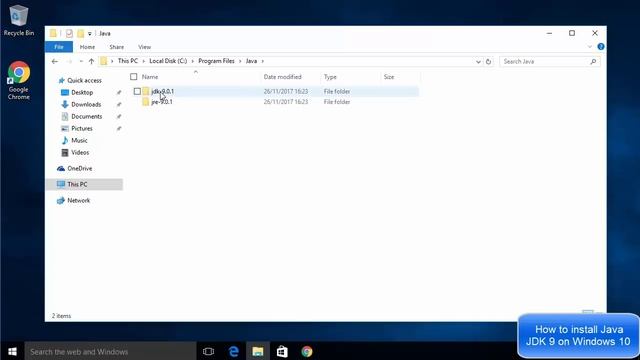This screenshot has height=360, width=640.
Task: Click Program Files in the breadcrumb
Action: 216,61
